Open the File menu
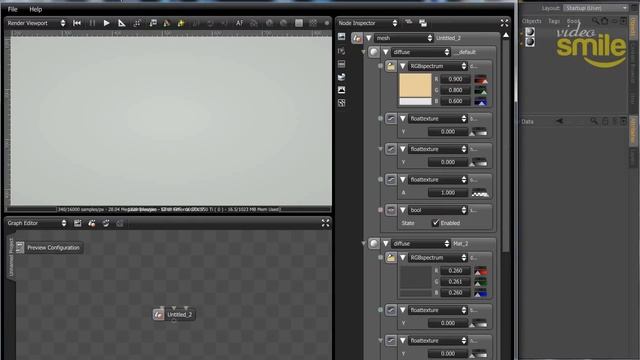640x360 pixels. point(13,9)
